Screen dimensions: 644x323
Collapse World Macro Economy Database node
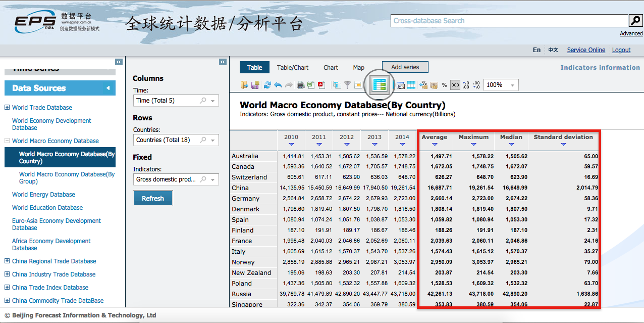click(x=7, y=141)
